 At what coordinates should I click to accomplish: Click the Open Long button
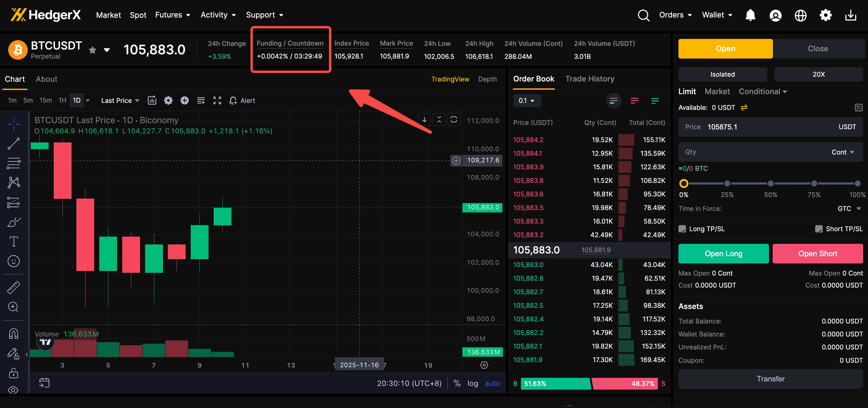pos(723,254)
